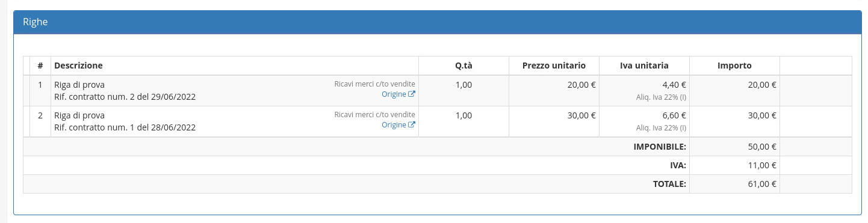Click external-link icon beside first row's Origine

point(412,94)
